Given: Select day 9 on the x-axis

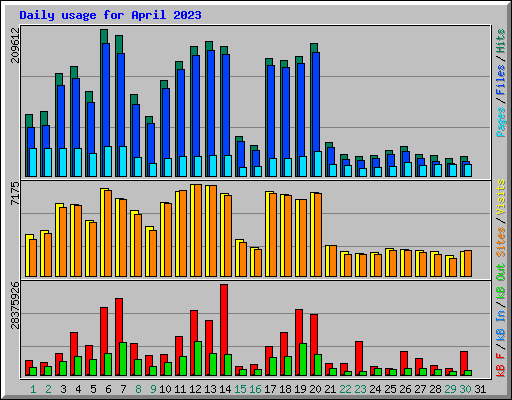Looking at the screenshot, I should point(153,389).
